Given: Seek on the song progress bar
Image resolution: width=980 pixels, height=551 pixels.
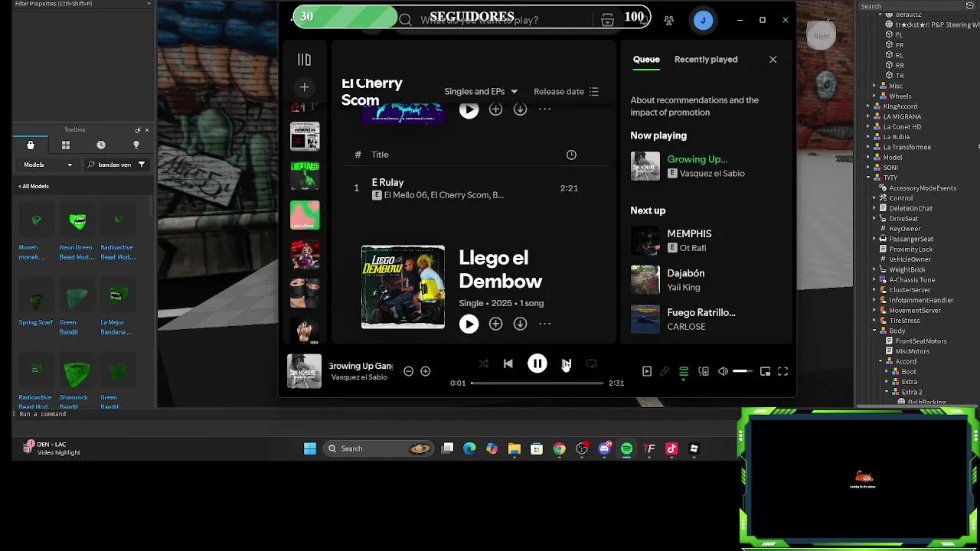Looking at the screenshot, I should click(x=537, y=383).
